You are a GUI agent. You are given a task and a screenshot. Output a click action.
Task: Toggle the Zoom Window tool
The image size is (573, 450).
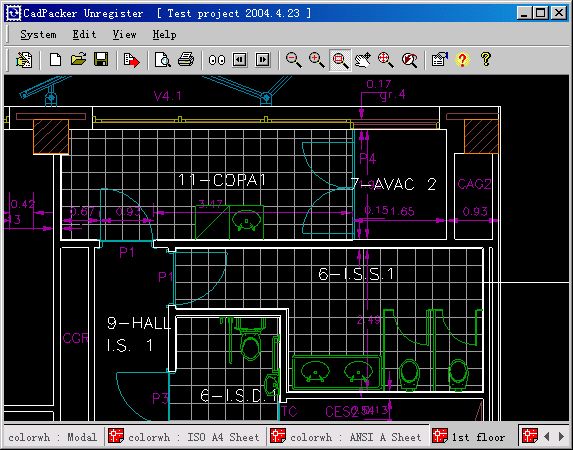click(340, 60)
